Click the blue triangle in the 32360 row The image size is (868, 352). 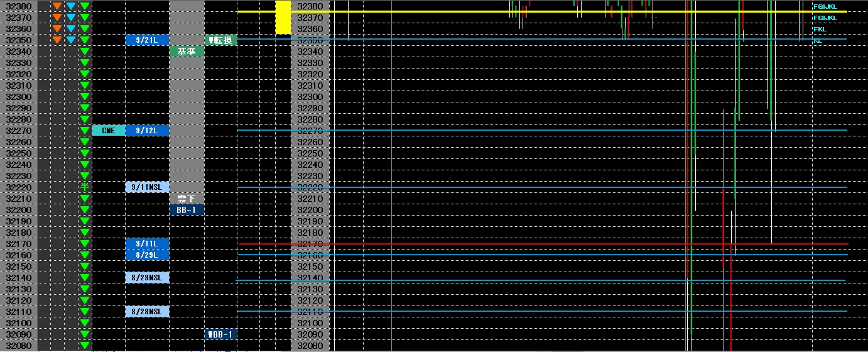tap(71, 29)
